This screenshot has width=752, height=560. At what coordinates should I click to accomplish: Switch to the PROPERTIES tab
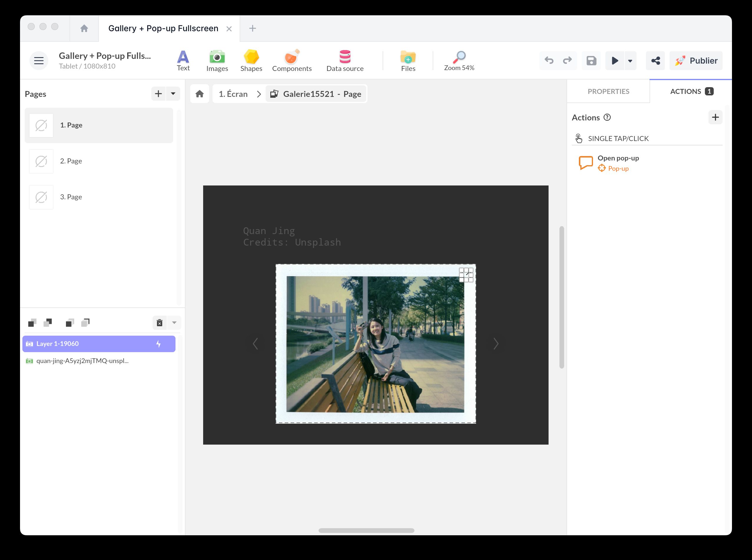[608, 91]
